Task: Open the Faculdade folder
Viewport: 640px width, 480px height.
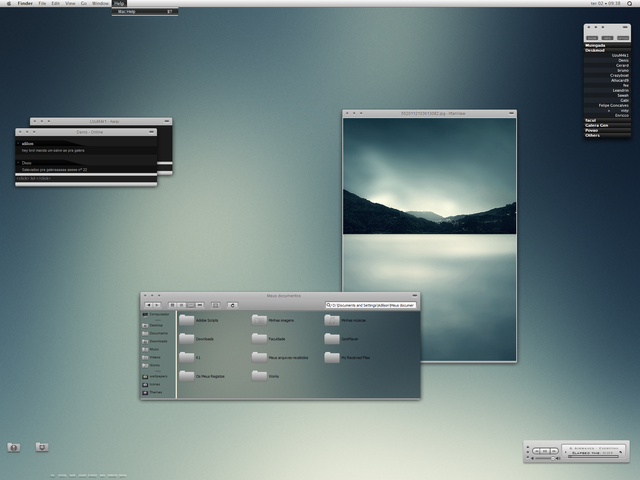Action: click(x=260, y=339)
